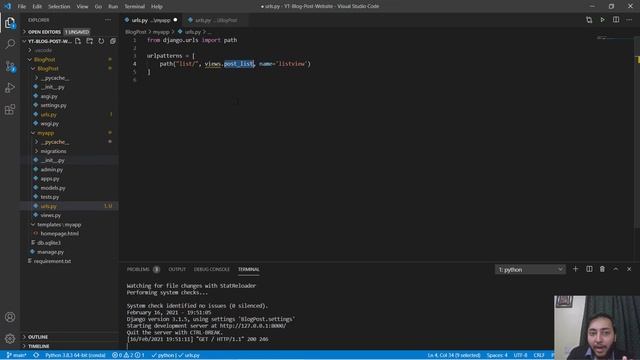Open the Help menu
The height and width of the screenshot is (360, 640).
(157, 7)
